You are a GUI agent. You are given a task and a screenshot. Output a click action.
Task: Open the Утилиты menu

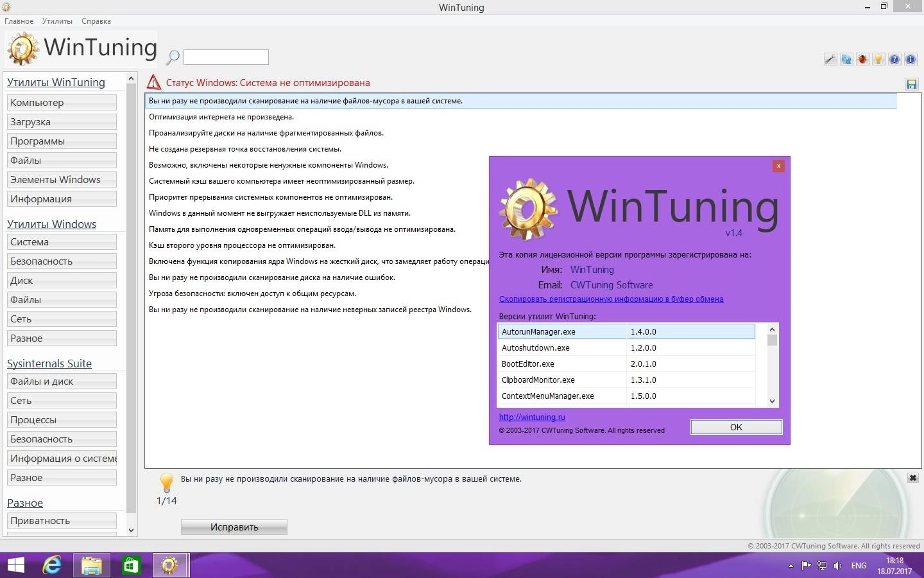coord(57,21)
